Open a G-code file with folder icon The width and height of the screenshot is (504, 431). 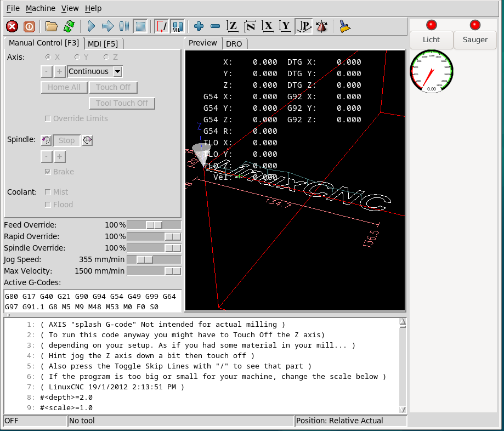52,26
